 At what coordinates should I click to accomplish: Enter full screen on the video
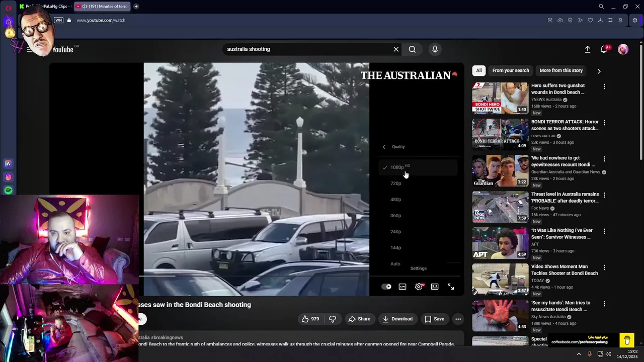tap(451, 287)
